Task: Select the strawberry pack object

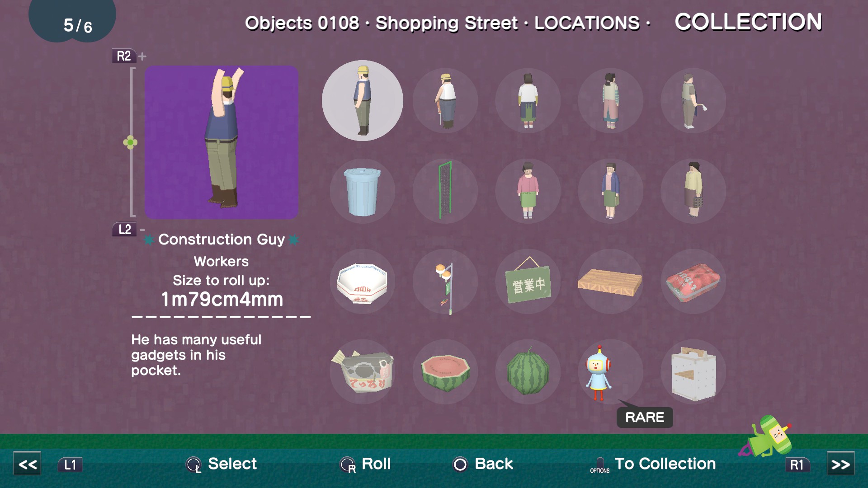Action: [x=693, y=282]
